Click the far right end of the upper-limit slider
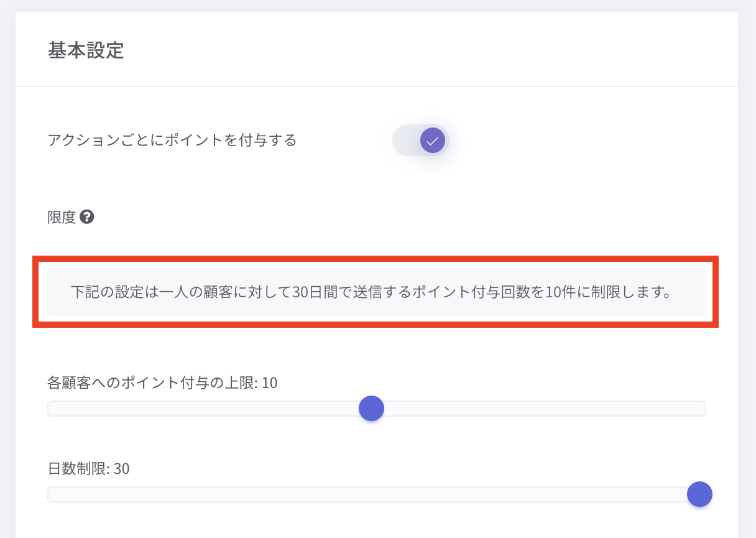Viewport: 756px width, 538px height. pyautogui.click(x=703, y=409)
